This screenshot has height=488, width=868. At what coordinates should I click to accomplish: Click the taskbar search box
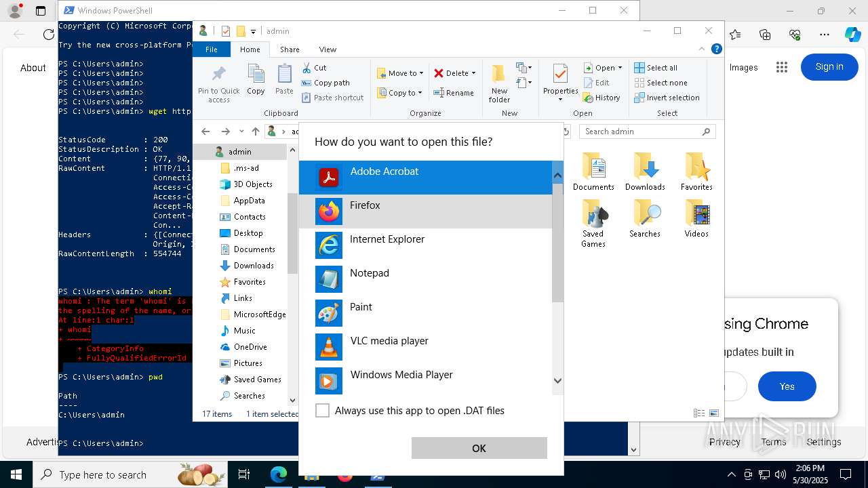click(130, 475)
